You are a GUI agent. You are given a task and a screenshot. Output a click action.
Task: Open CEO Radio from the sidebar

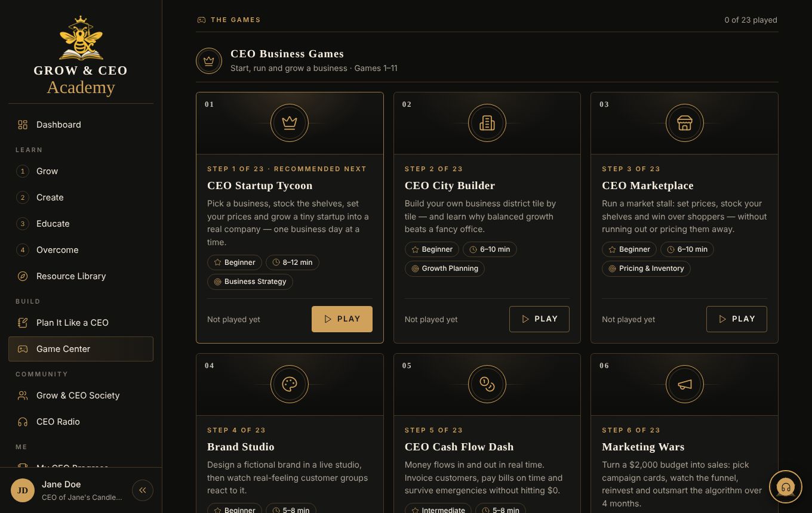click(x=81, y=422)
